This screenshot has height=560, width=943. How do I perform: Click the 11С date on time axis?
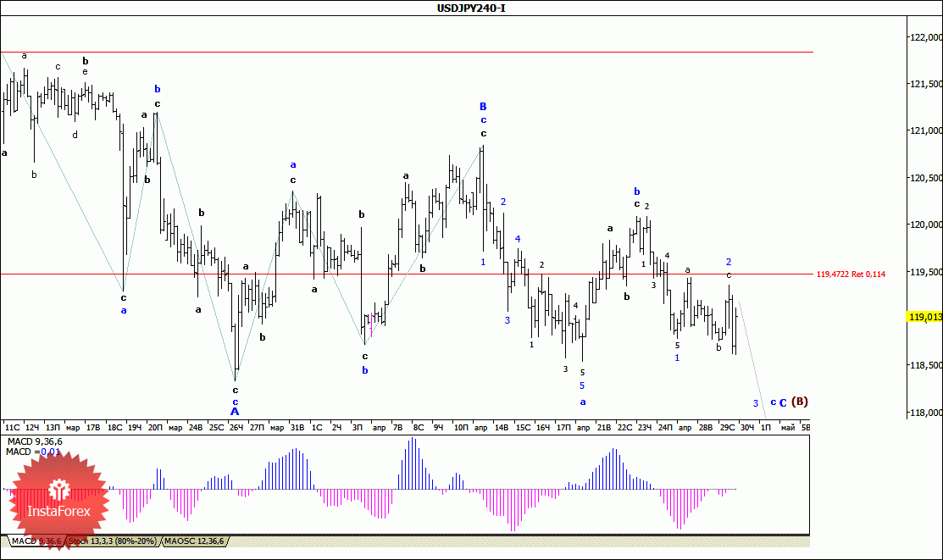pos(12,428)
